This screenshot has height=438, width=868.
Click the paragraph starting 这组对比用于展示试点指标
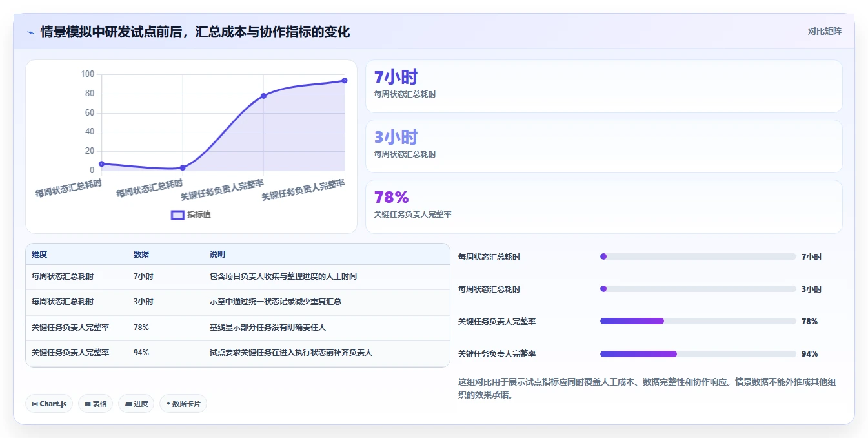click(647, 389)
